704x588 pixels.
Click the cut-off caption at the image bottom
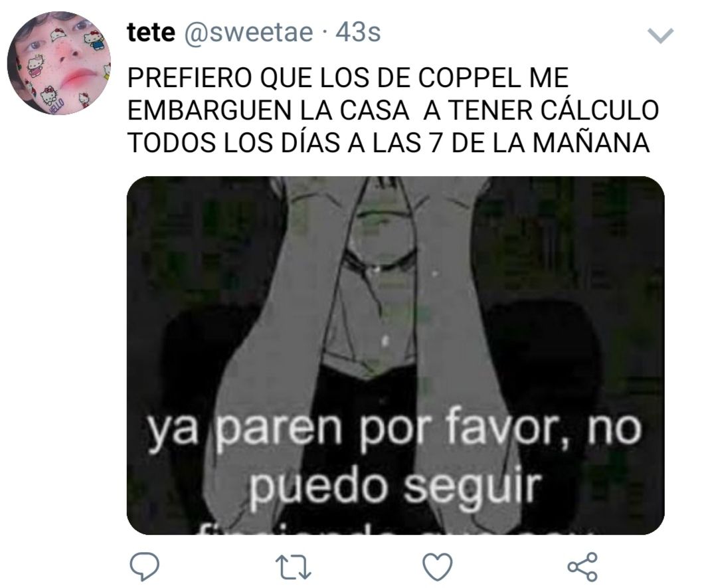point(394,529)
